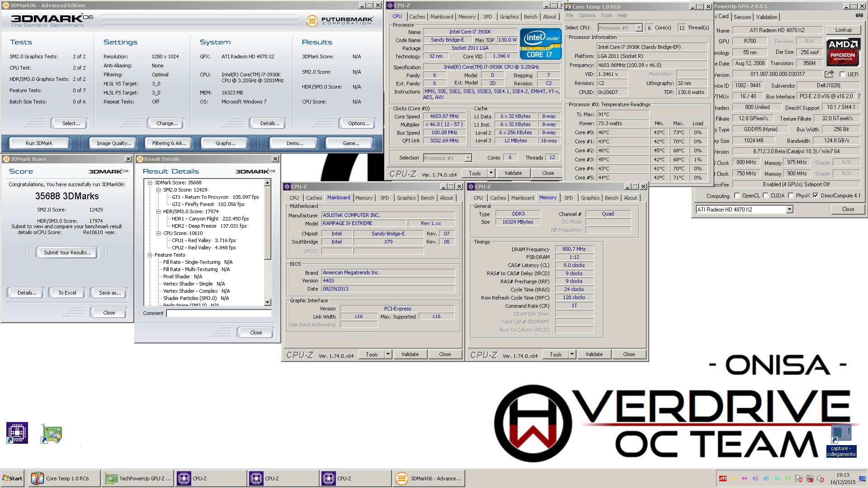The height and width of the screenshot is (488, 868).
Task: Select the CPU-Z chip desktop shortcut icon
Action: coord(17,433)
